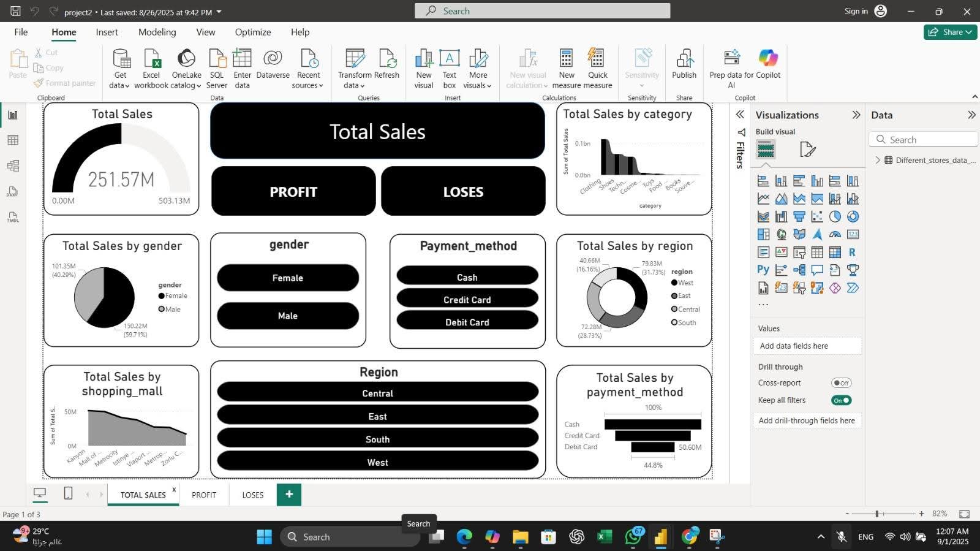Screen dimensions: 980x551
Task: Open Model view in left sidebar
Action: pyautogui.click(x=13, y=166)
